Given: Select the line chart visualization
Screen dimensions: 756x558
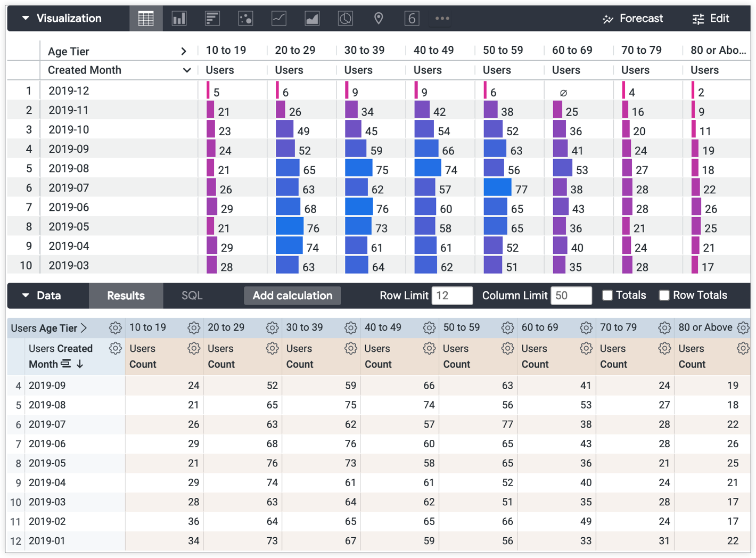Looking at the screenshot, I should (x=278, y=18).
